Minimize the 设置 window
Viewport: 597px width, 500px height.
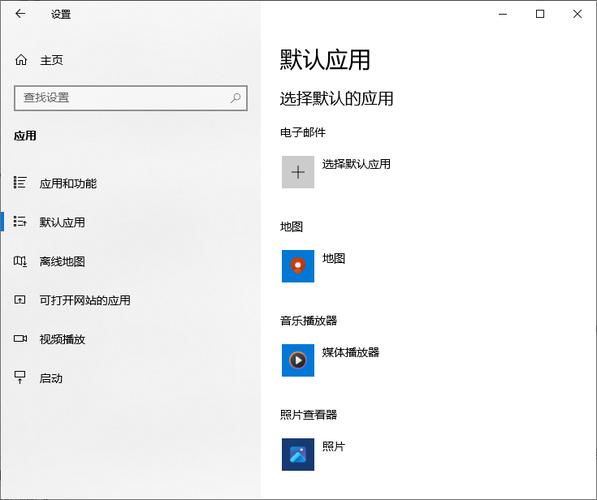click(503, 14)
